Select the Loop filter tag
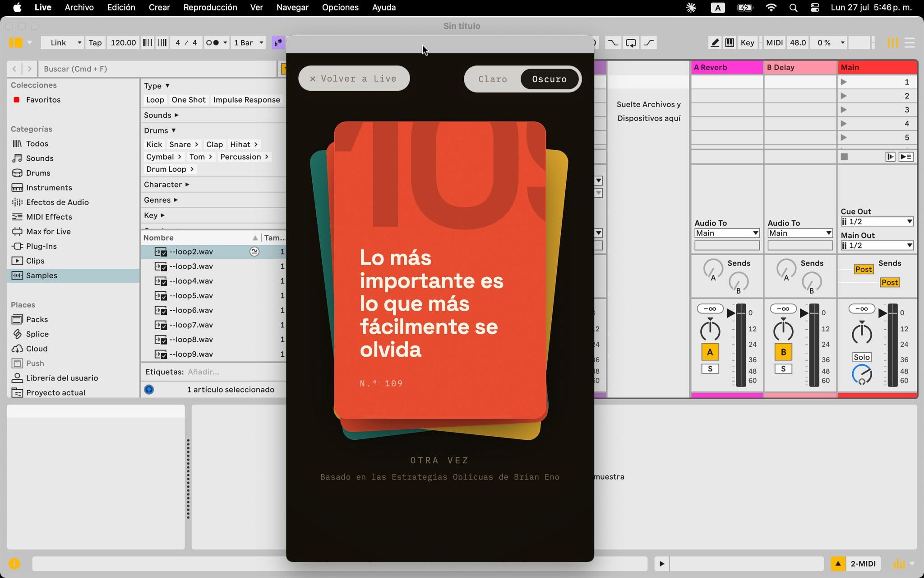Screen dimensions: 924x578 point(155,100)
